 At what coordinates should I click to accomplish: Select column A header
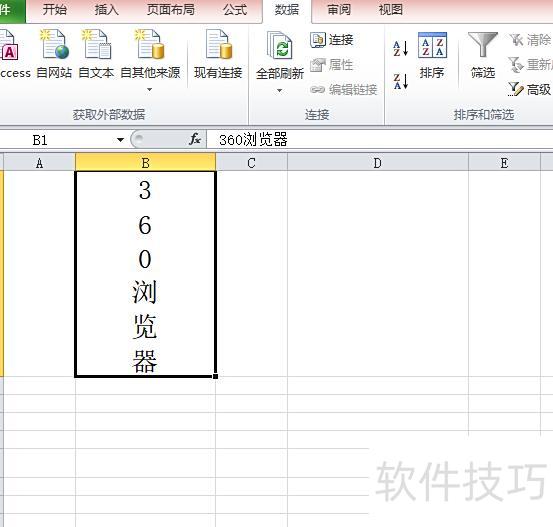pos(39,163)
